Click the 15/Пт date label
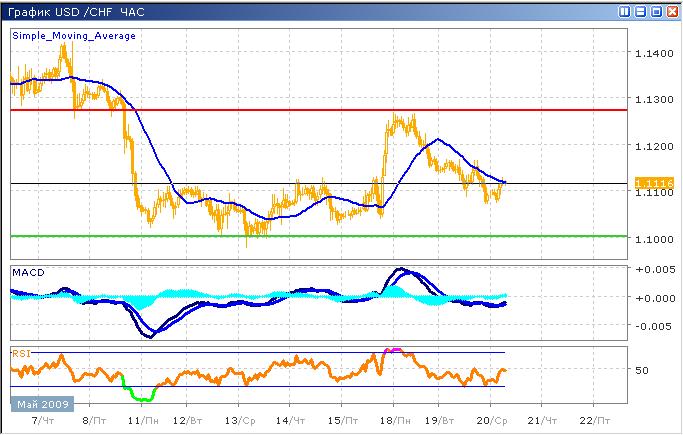The height and width of the screenshot is (435, 683). pos(343,421)
